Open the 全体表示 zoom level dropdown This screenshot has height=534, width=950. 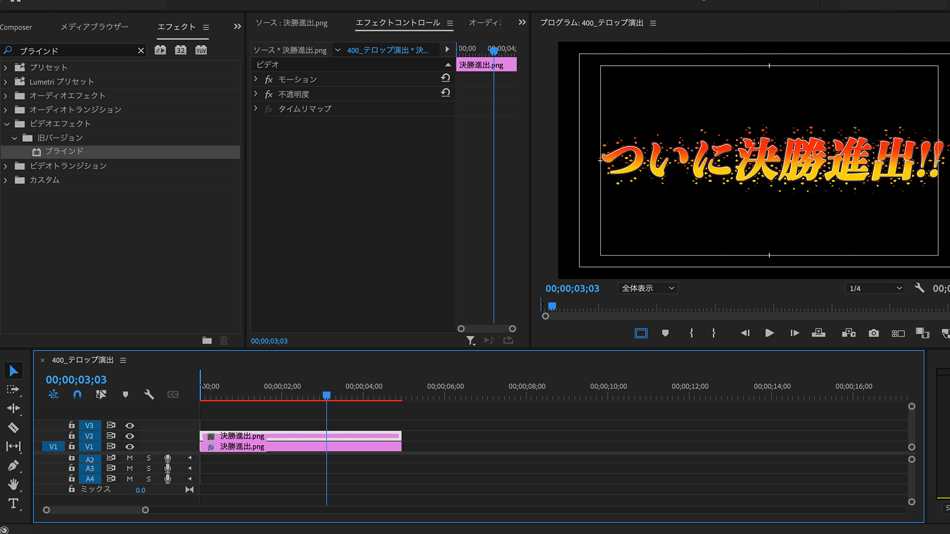coord(647,288)
